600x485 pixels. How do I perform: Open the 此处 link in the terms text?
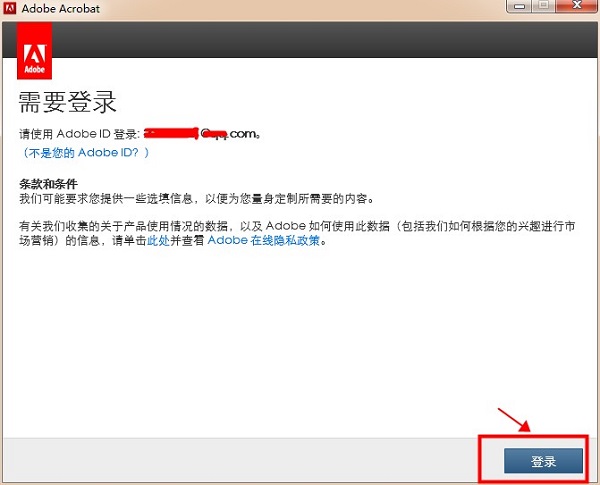[x=158, y=241]
